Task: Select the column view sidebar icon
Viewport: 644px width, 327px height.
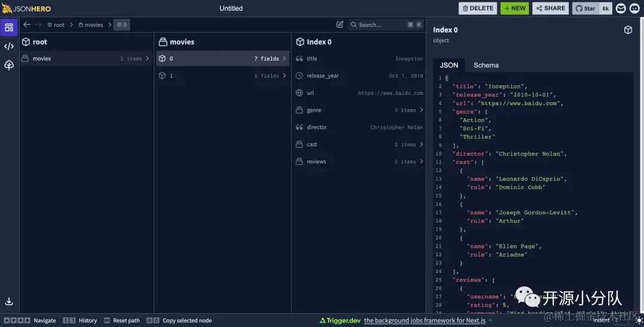Action: tap(9, 27)
